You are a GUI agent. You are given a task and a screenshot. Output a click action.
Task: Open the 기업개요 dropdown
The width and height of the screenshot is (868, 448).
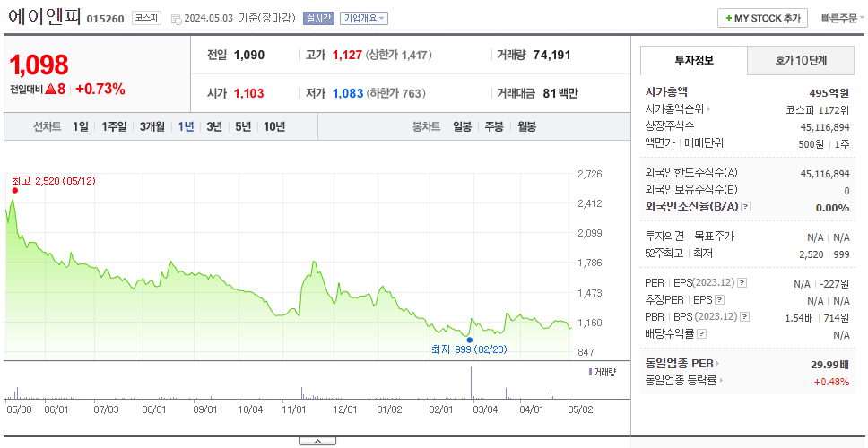point(364,18)
